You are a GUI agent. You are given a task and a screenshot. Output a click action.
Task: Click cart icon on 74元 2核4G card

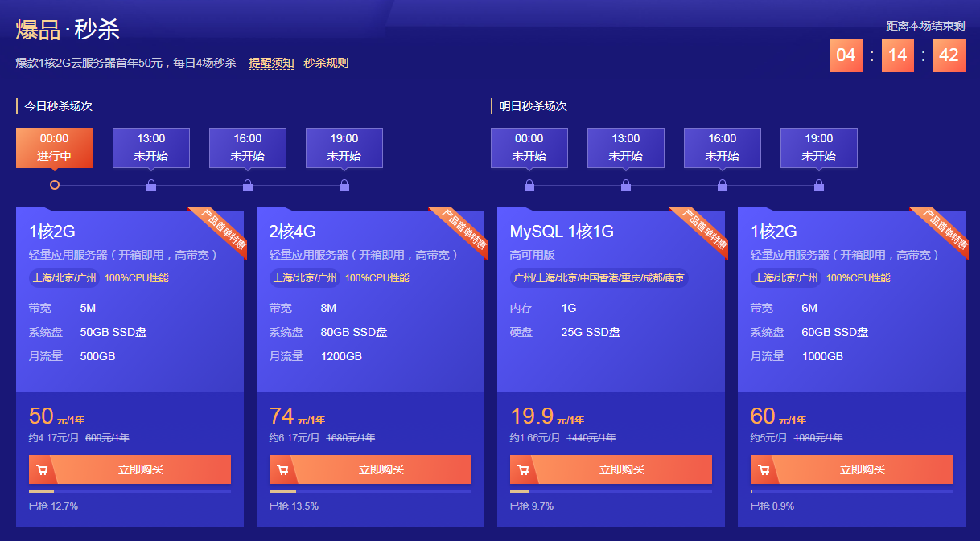pos(282,470)
